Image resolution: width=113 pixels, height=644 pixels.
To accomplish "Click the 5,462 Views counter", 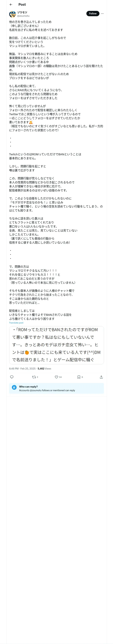I will point(44,368).
